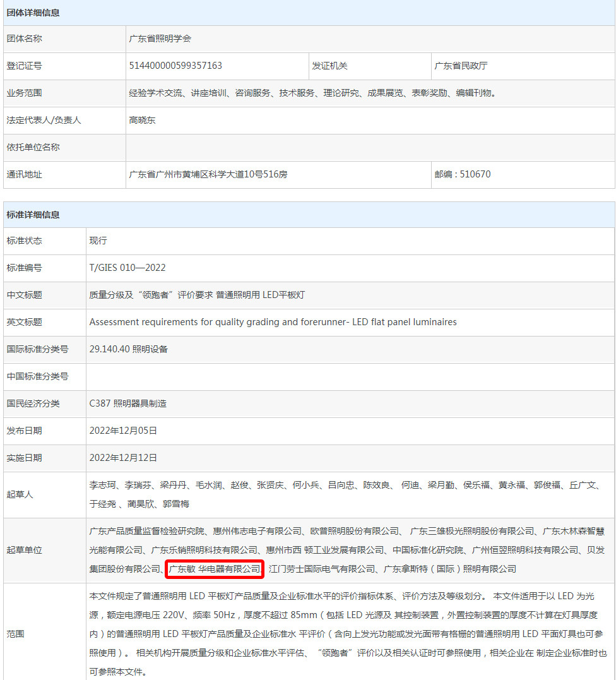The height and width of the screenshot is (680, 616).
Task: Select legal representative name 高晓东
Action: (142, 120)
